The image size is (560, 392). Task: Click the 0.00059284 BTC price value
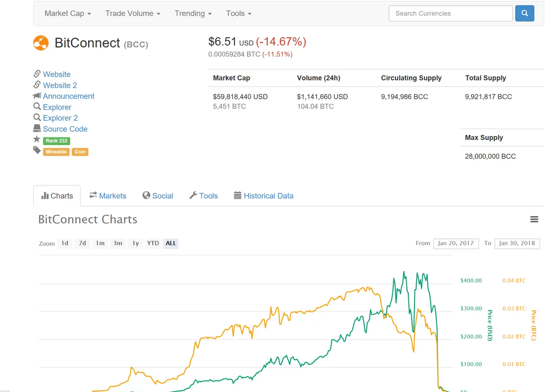point(234,54)
